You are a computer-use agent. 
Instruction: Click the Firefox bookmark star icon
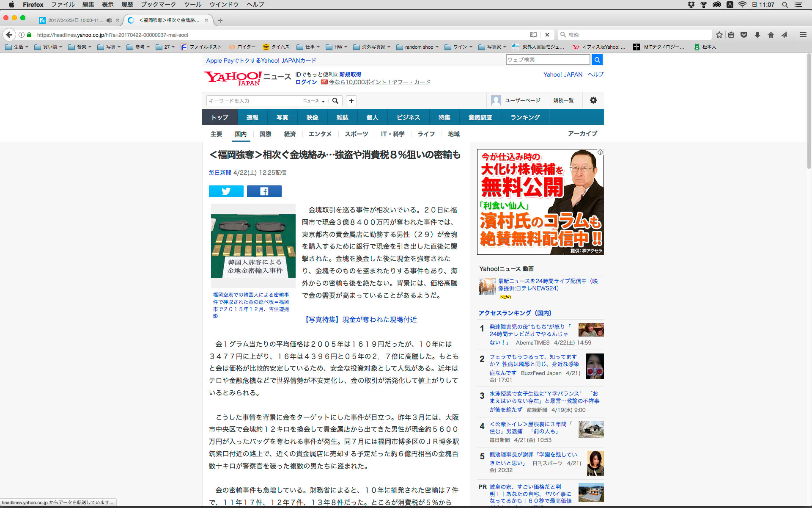pyautogui.click(x=719, y=35)
